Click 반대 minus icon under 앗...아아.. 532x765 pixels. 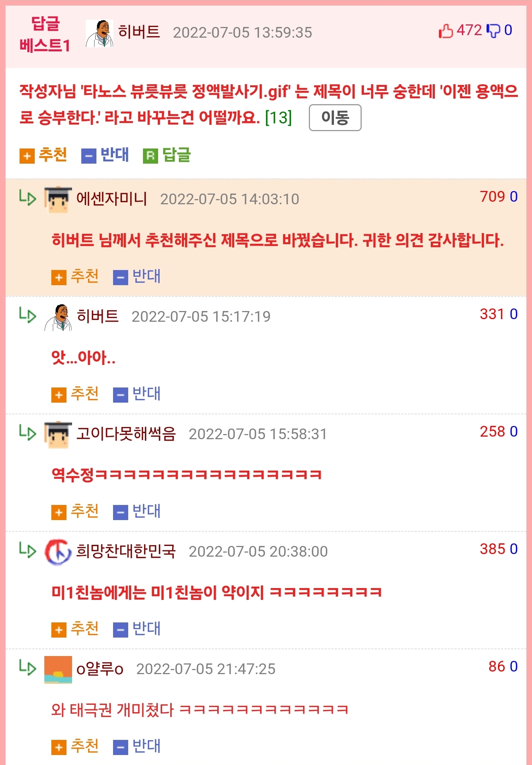coord(120,395)
